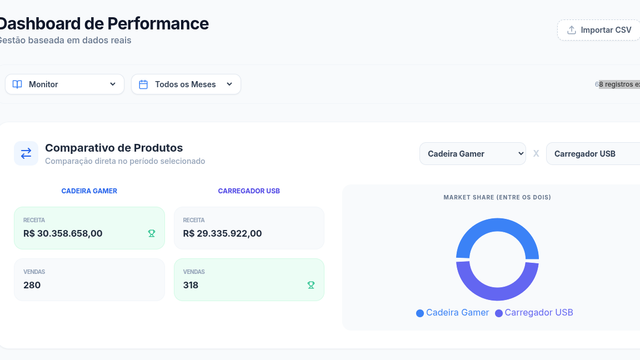Open the Monitor product dropdown
640x360 pixels.
pos(64,84)
